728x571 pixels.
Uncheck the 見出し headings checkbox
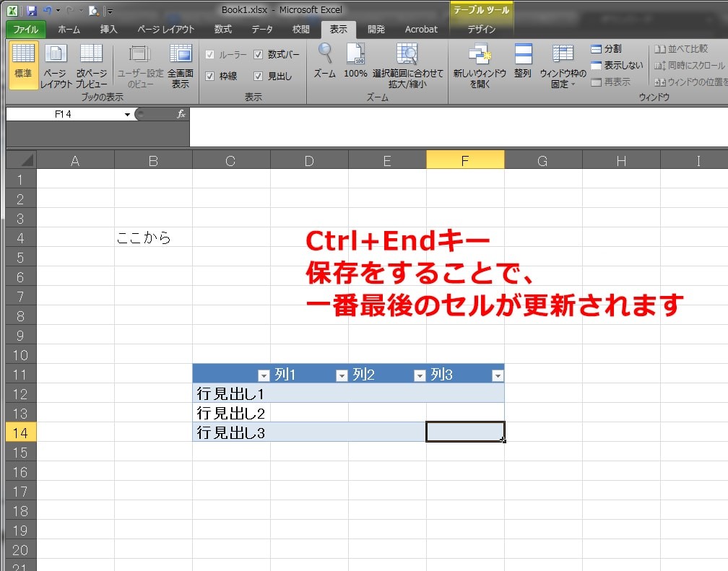coord(259,76)
